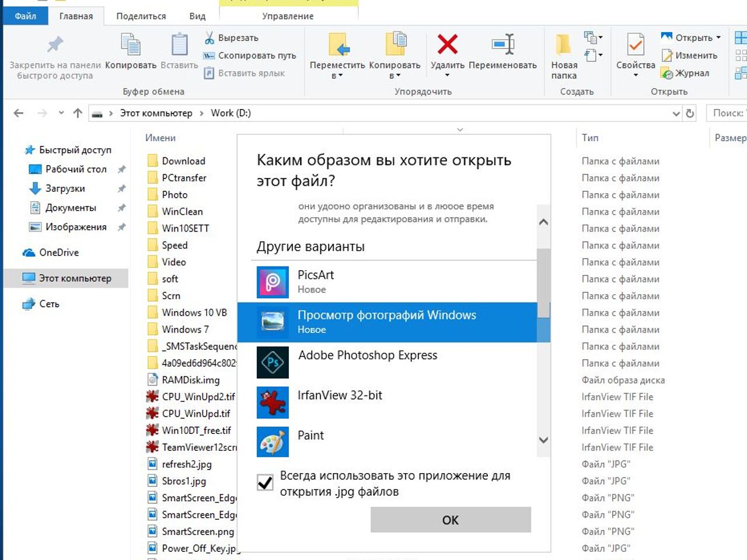Create a new folder with the ribbon icon
Viewport: 747px width, 560px height.
tap(564, 44)
